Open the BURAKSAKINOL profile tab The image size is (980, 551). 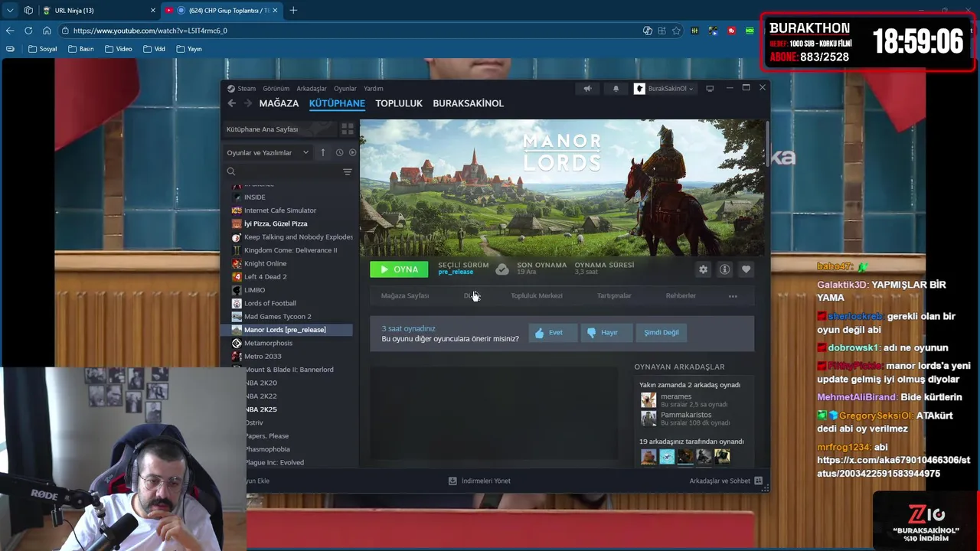468,103
